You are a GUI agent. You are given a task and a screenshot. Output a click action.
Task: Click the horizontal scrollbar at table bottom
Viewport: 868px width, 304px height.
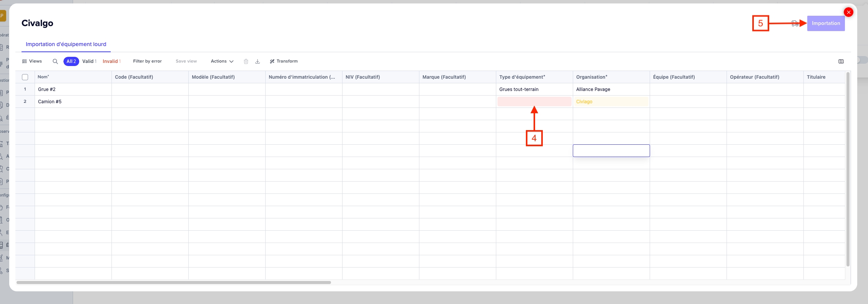point(173,283)
